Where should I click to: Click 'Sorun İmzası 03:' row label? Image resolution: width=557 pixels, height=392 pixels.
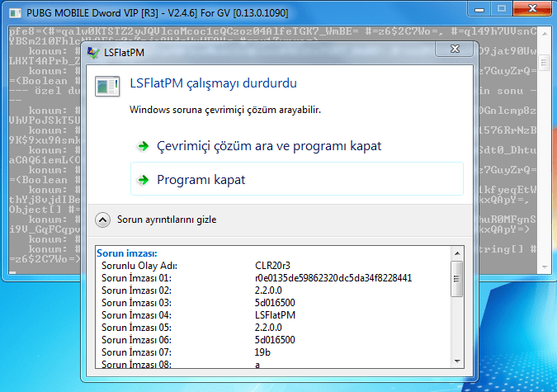[136, 303]
